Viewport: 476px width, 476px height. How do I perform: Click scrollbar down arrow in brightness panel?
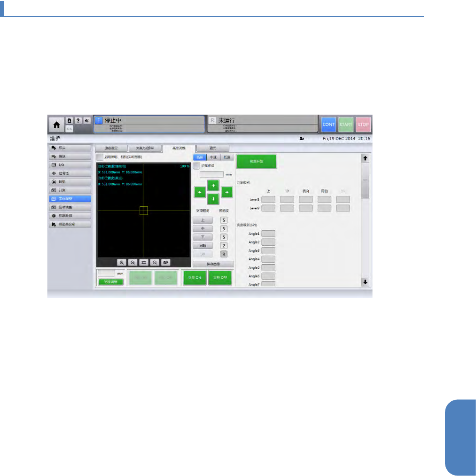[365, 282]
